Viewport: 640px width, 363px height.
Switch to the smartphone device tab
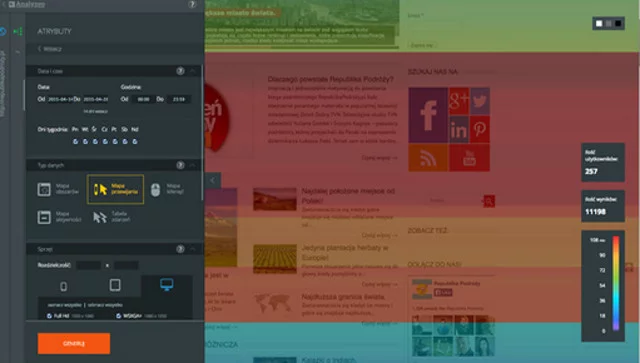tap(64, 286)
